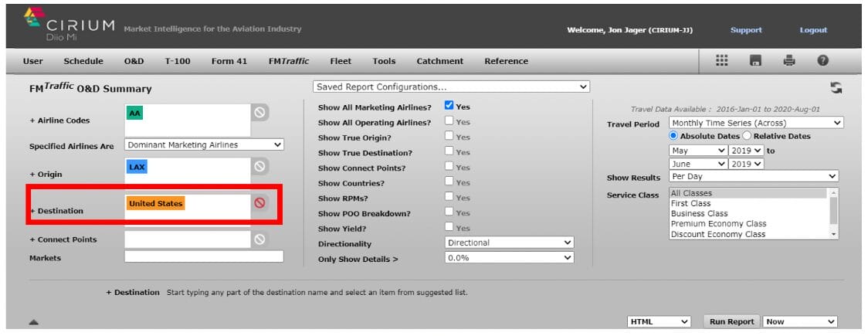Expand the Travel Period dropdown
The width and height of the screenshot is (868, 336).
click(x=756, y=123)
